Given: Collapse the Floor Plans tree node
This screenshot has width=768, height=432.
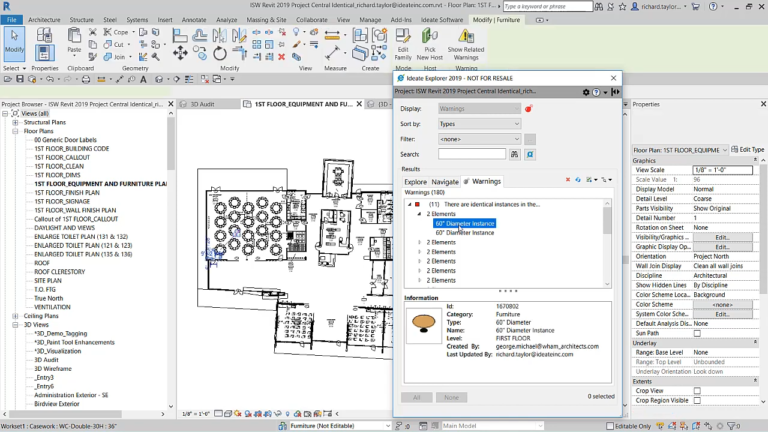Looking at the screenshot, I should 15,131.
